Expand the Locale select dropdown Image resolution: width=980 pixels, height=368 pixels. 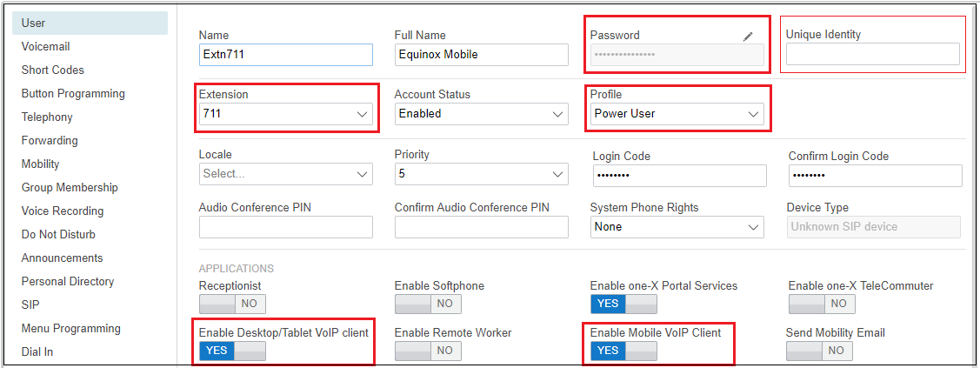[285, 174]
